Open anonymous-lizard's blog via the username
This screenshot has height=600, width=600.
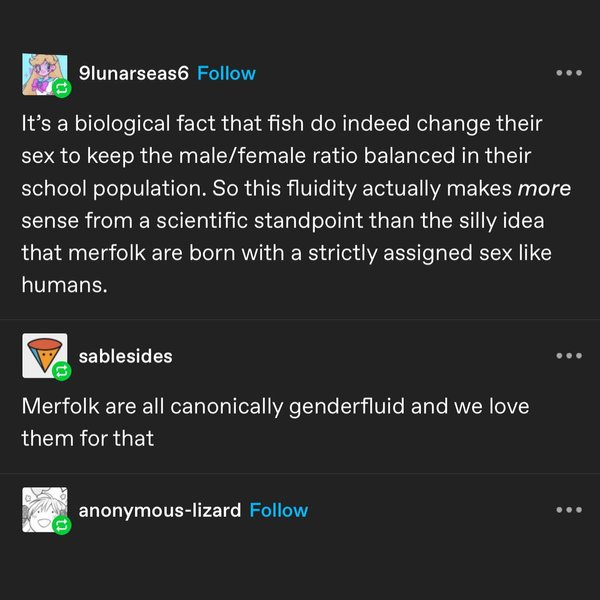[x=159, y=510]
